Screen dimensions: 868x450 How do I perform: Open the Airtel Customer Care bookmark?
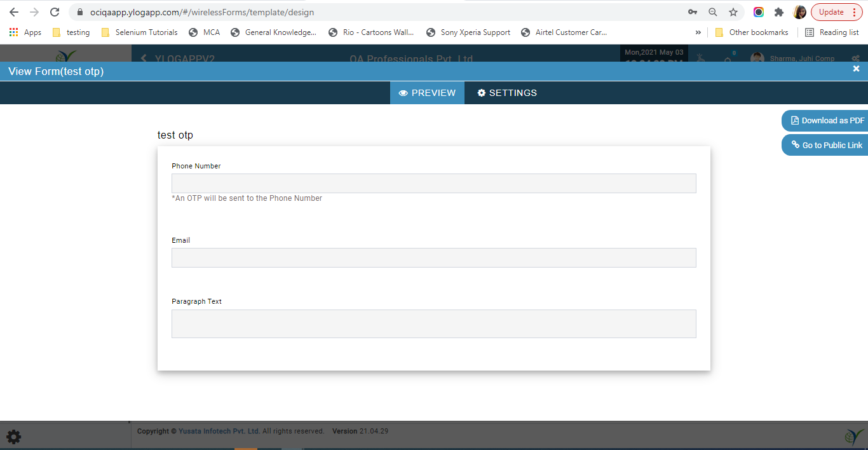click(564, 32)
